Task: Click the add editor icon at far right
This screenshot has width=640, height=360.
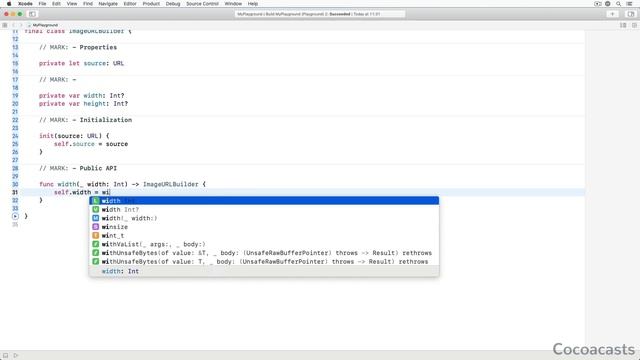Action: point(634,25)
